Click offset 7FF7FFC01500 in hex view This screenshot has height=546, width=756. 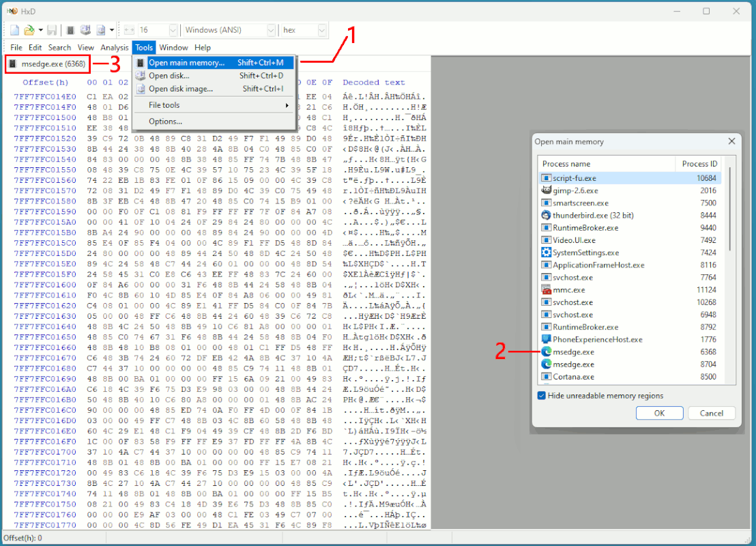pos(45,117)
